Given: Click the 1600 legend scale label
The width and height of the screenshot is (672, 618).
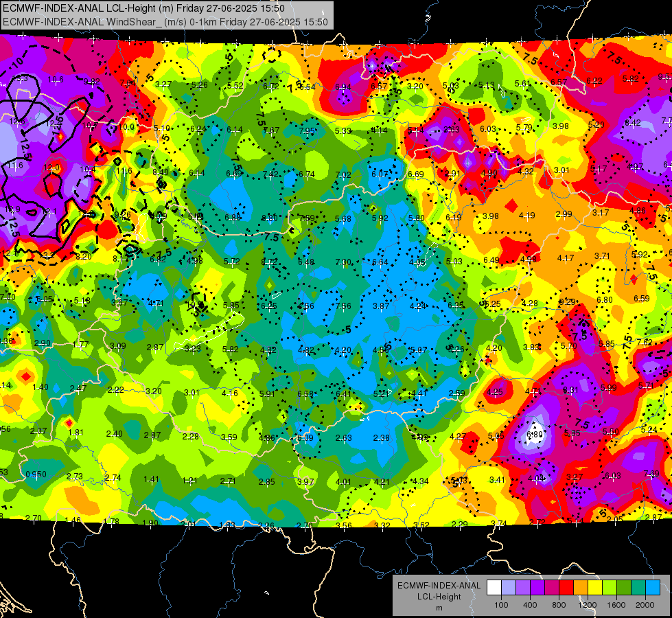Looking at the screenshot, I should pos(616,605).
